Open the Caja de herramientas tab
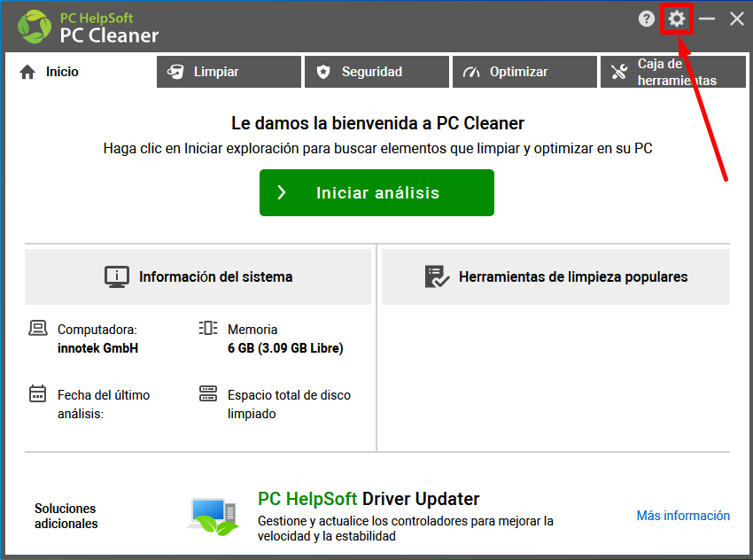Screen dimensions: 753x560 click(673, 72)
